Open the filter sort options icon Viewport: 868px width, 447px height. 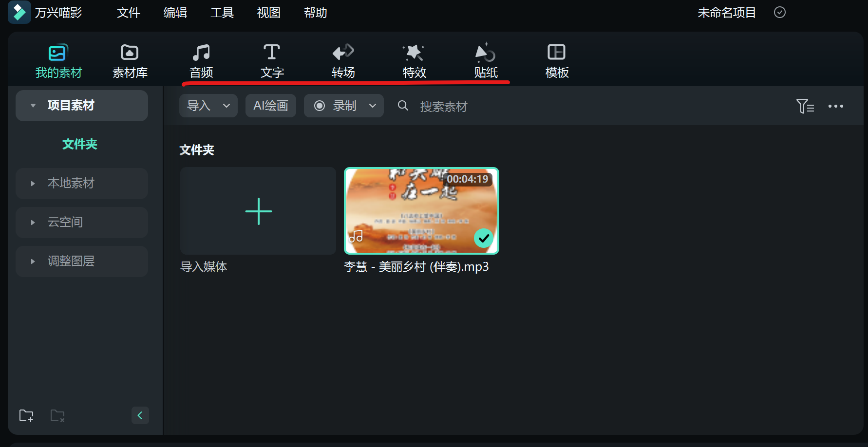[x=805, y=106]
